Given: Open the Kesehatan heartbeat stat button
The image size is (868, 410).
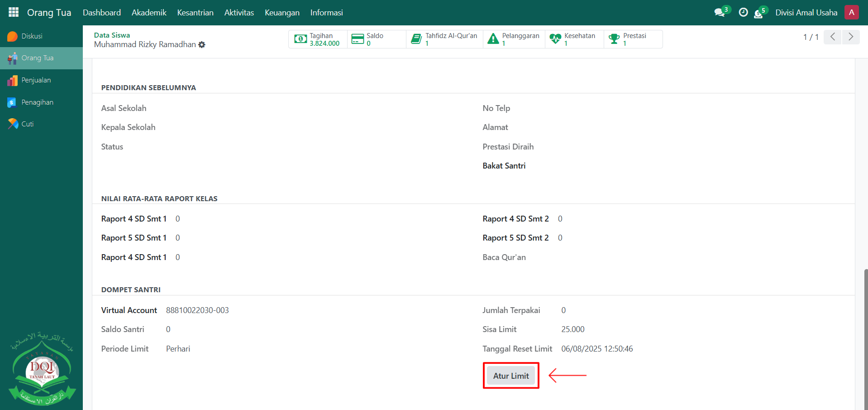Looking at the screenshot, I should click(573, 39).
